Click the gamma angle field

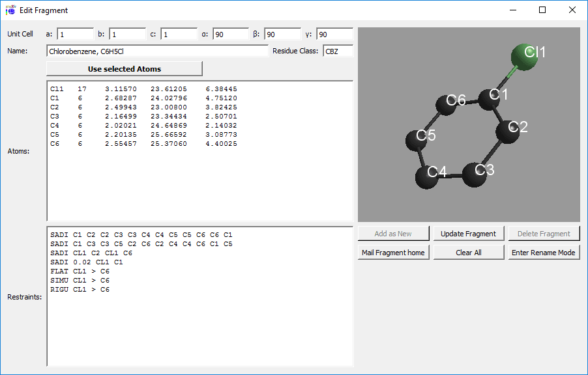[334, 33]
